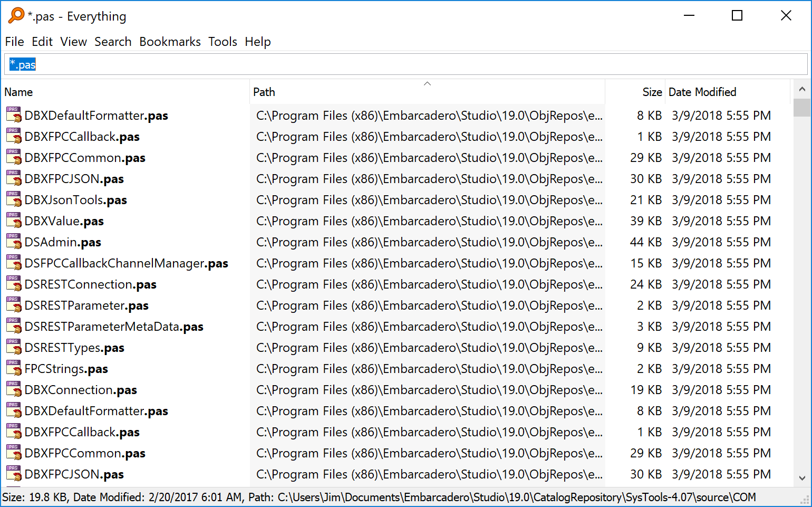Open the File menu
Image resolution: width=812 pixels, height=507 pixels.
[x=14, y=42]
